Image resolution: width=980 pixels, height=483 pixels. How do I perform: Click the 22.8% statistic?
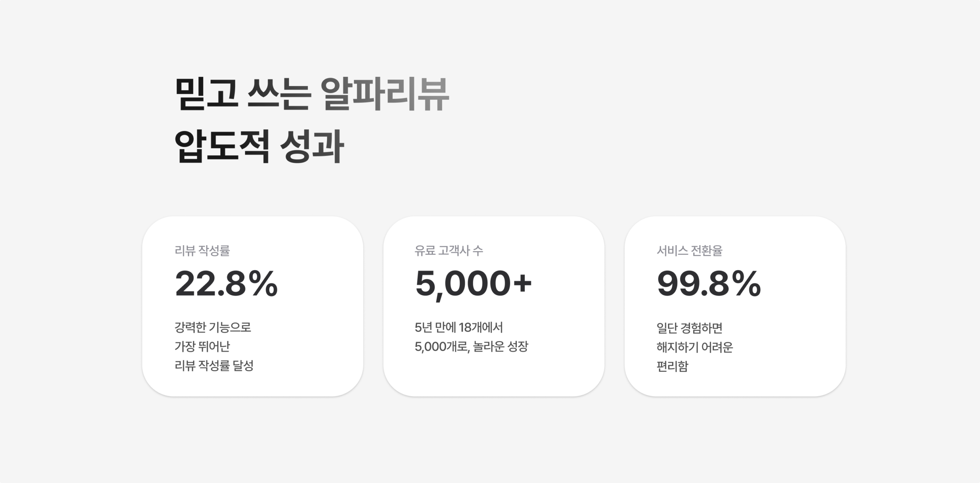226,284
